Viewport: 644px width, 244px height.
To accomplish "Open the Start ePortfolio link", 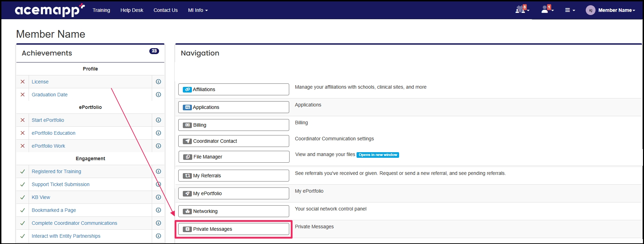I will tap(48, 120).
